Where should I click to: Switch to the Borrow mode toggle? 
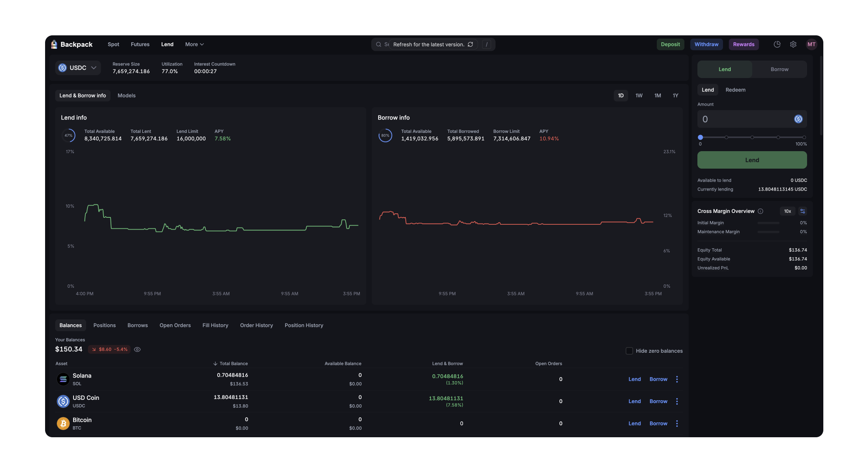point(779,69)
